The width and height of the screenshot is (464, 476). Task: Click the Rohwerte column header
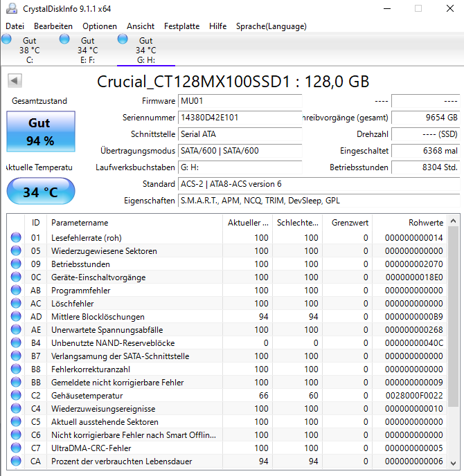[x=409, y=223]
